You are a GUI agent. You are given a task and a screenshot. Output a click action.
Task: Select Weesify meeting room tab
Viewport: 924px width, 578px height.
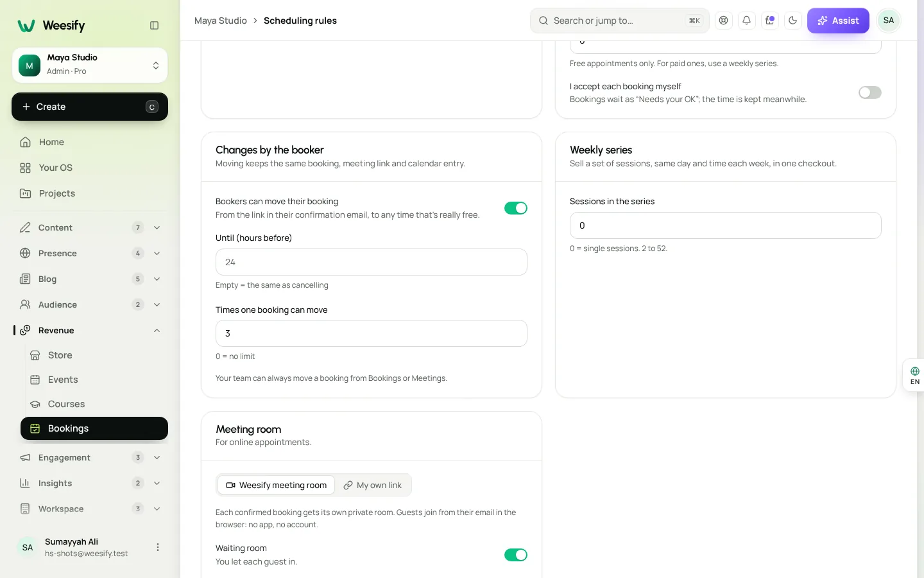pyautogui.click(x=277, y=485)
